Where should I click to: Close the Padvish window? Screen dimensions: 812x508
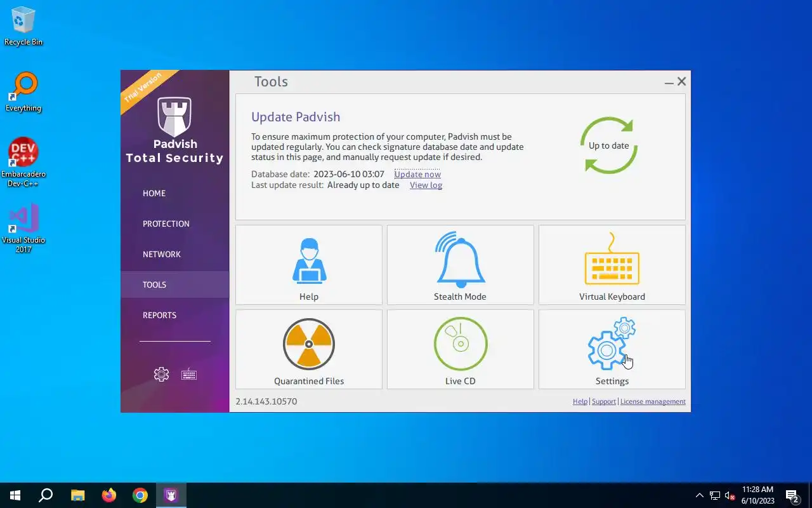click(x=681, y=81)
